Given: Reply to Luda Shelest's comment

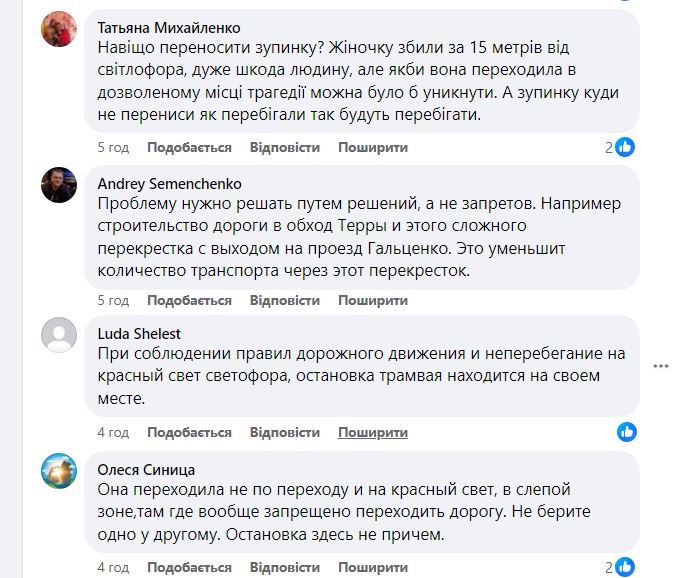Looking at the screenshot, I should pyautogui.click(x=285, y=432).
